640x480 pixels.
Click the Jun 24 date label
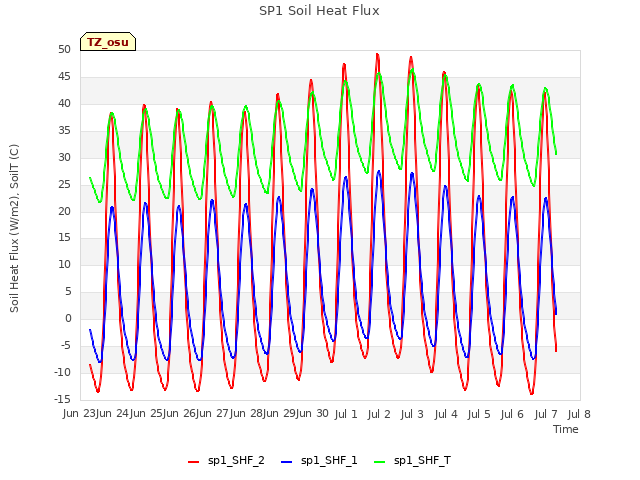tap(113, 414)
